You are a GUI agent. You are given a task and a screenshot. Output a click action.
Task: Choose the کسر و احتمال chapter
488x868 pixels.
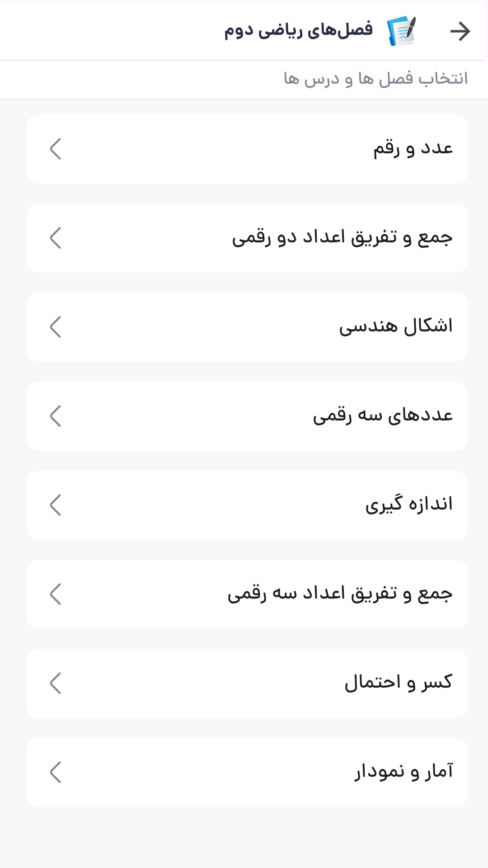pos(398,683)
